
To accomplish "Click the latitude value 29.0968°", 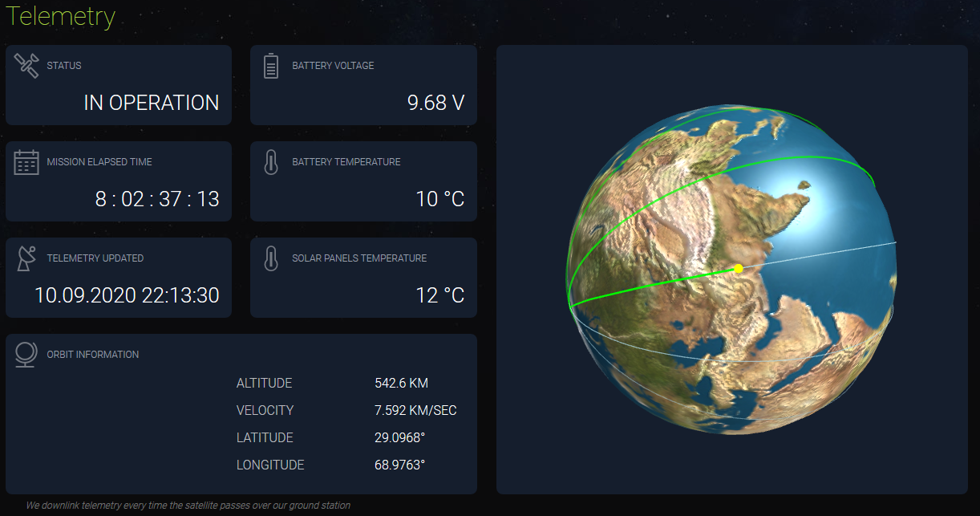I will [399, 438].
